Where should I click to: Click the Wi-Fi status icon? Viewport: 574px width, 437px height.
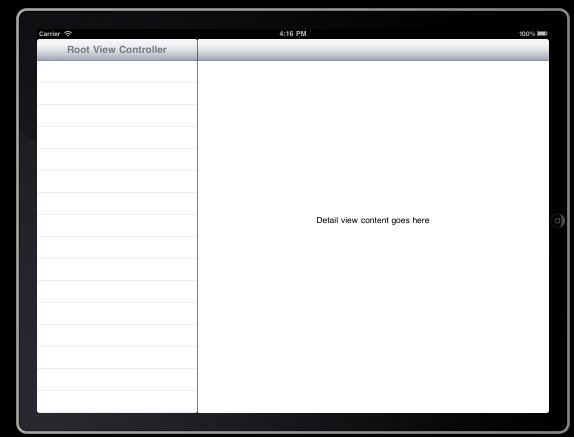(68, 34)
